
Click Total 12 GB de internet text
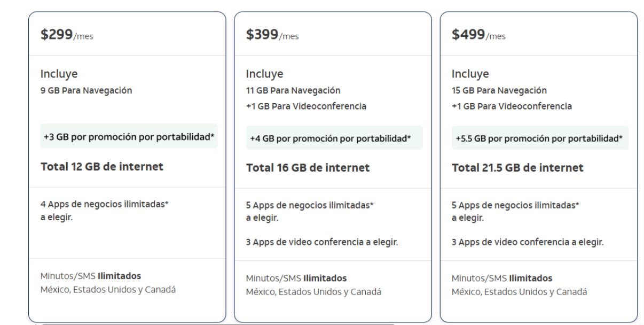102,166
